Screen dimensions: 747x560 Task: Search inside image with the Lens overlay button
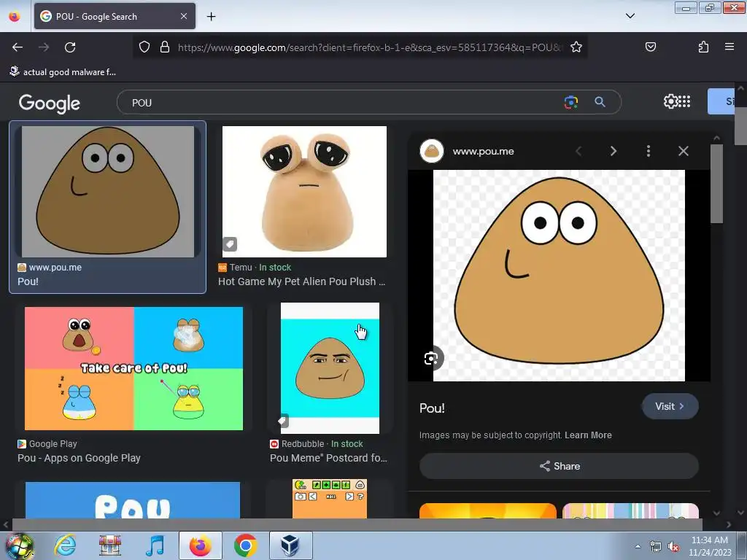coord(431,358)
